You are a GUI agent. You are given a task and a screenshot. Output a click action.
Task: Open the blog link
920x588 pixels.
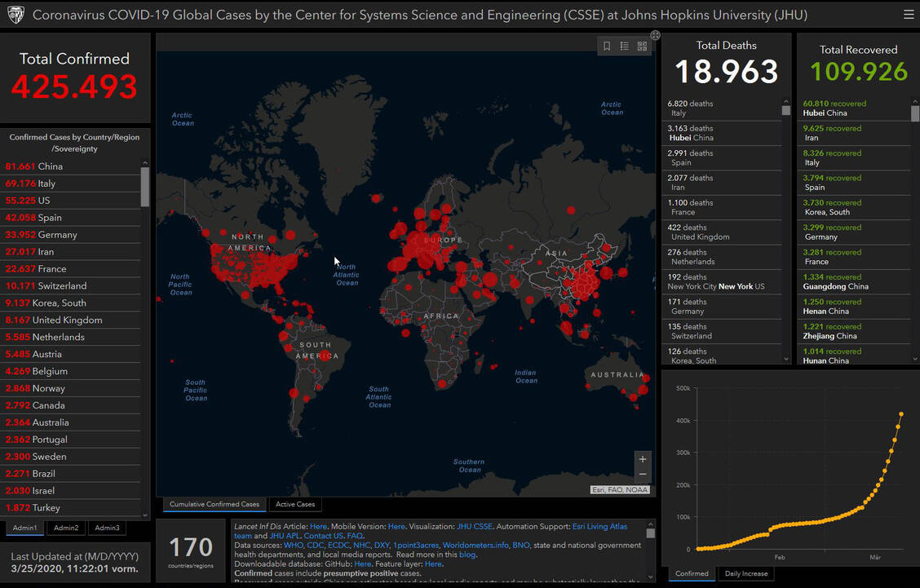(467, 555)
